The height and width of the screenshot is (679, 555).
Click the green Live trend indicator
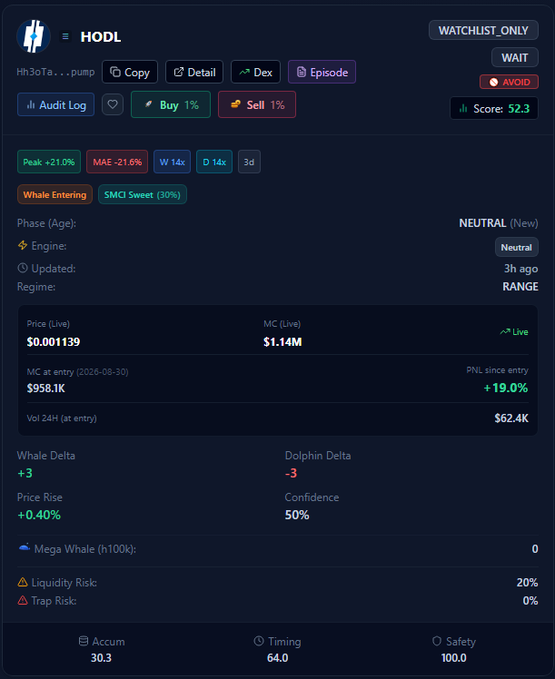514,332
